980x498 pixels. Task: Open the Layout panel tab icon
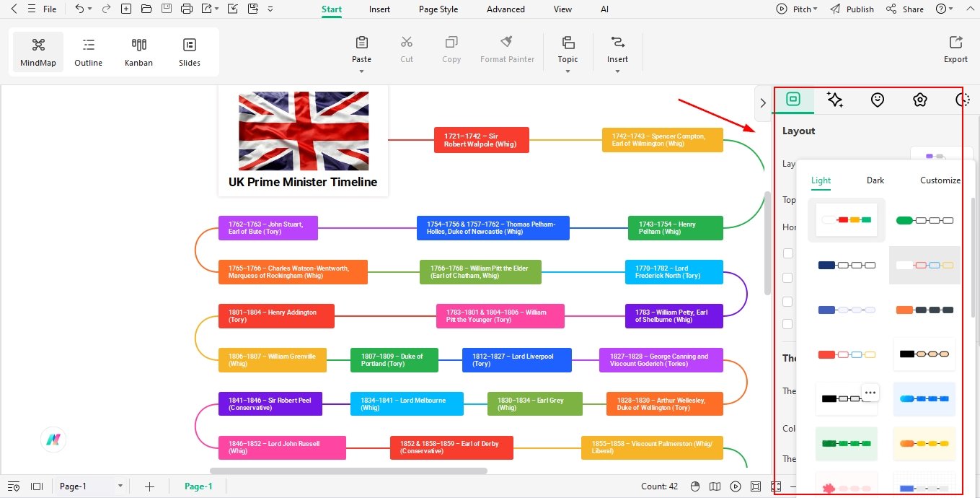point(793,100)
